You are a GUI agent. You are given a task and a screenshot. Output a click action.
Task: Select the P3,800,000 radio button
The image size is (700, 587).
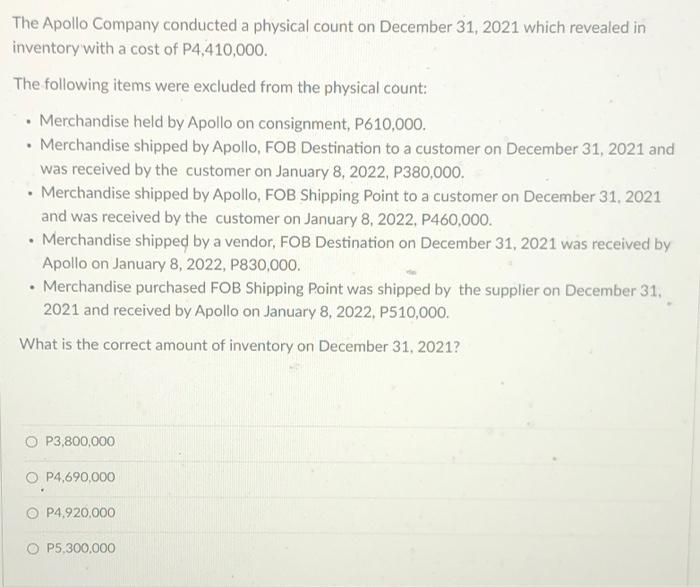(31, 442)
